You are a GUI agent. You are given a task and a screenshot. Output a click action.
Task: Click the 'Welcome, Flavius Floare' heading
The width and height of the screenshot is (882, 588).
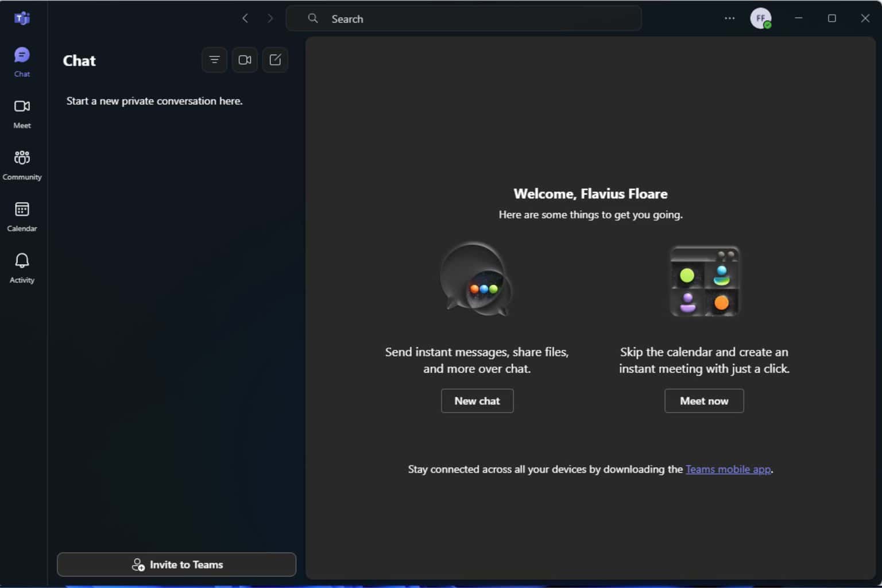(590, 194)
